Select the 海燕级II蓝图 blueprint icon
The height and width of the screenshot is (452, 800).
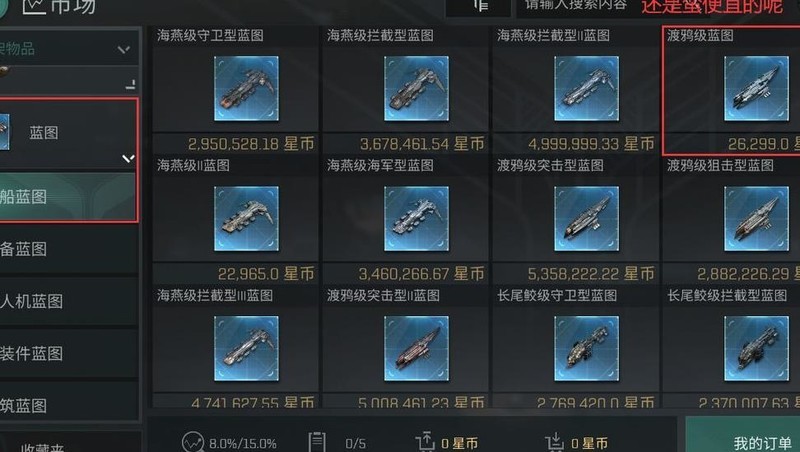246,218
